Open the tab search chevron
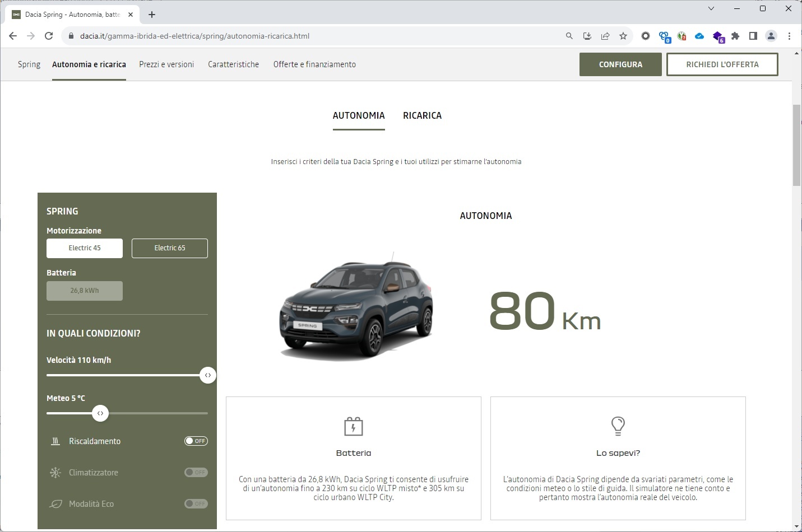The image size is (802, 532). pyautogui.click(x=711, y=8)
